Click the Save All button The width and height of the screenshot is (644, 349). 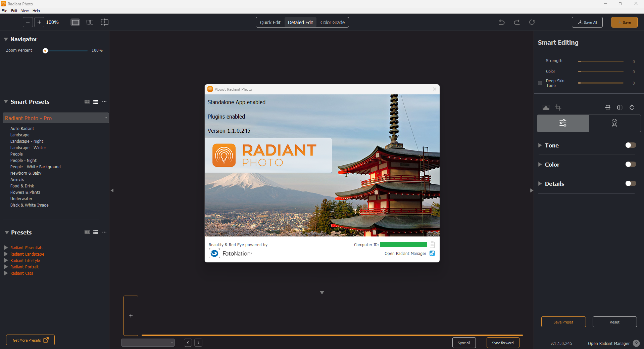click(x=587, y=22)
